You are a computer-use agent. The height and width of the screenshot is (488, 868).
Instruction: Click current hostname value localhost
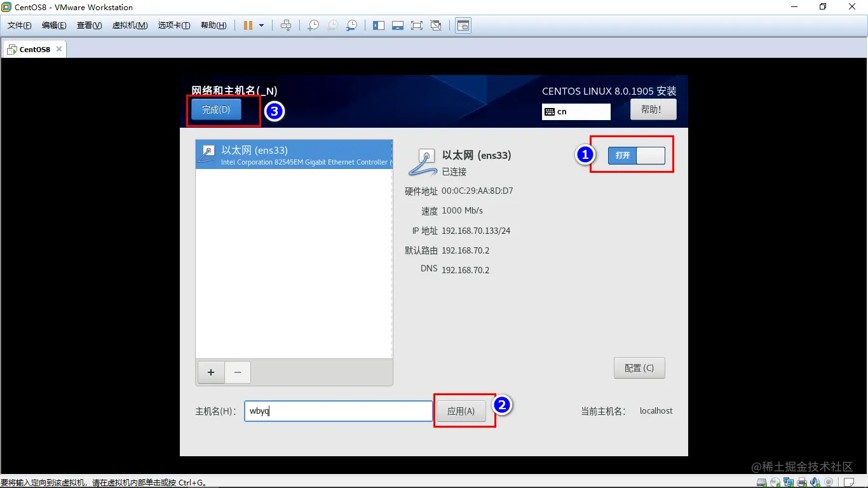pyautogui.click(x=656, y=411)
